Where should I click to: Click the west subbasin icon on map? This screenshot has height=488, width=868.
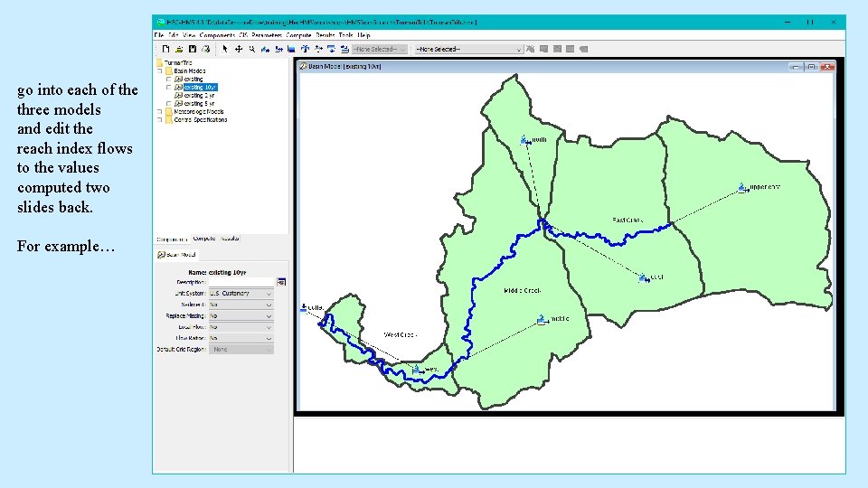(418, 370)
